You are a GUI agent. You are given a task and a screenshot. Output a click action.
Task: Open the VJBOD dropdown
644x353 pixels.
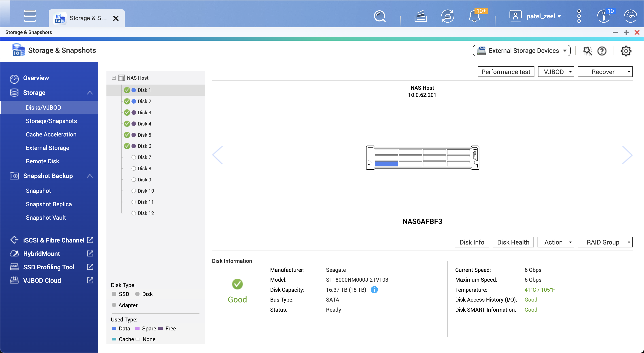pyautogui.click(x=556, y=72)
